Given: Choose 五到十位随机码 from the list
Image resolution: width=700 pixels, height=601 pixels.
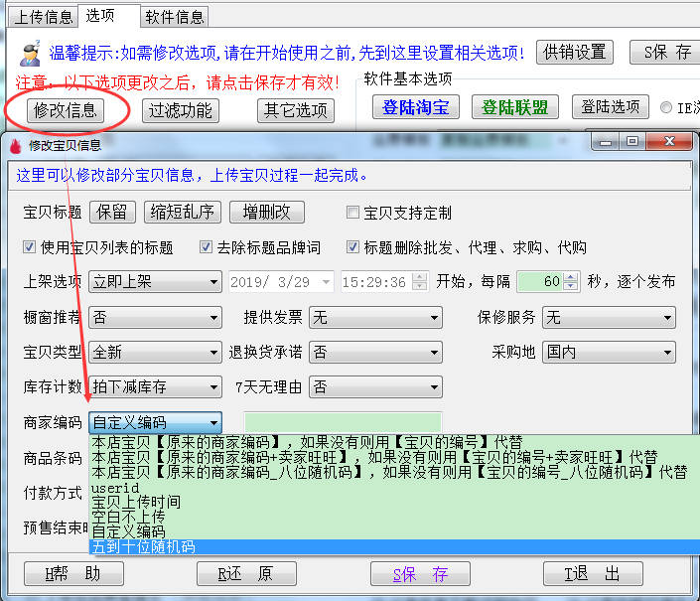Looking at the screenshot, I should [143, 547].
